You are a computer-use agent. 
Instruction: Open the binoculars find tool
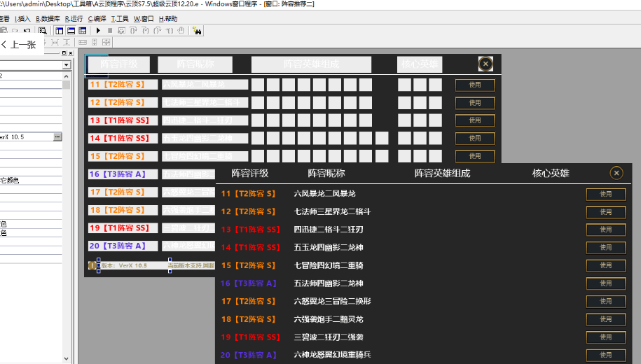coord(197,31)
